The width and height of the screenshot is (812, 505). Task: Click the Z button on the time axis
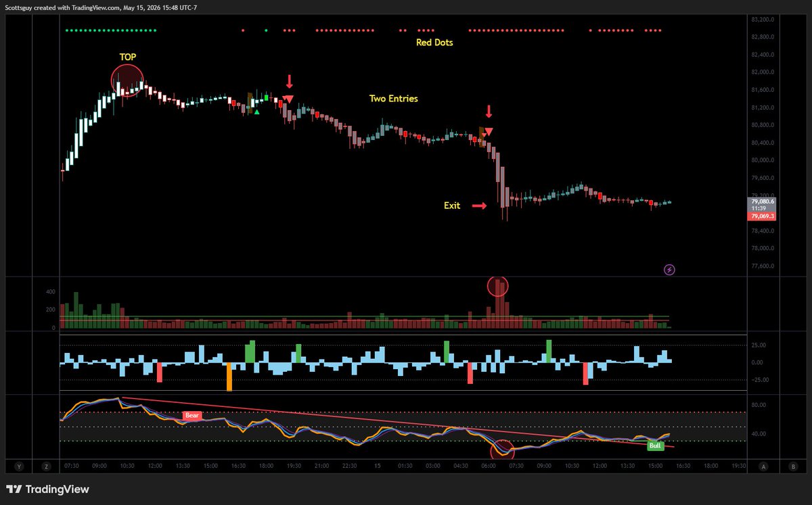click(x=46, y=466)
